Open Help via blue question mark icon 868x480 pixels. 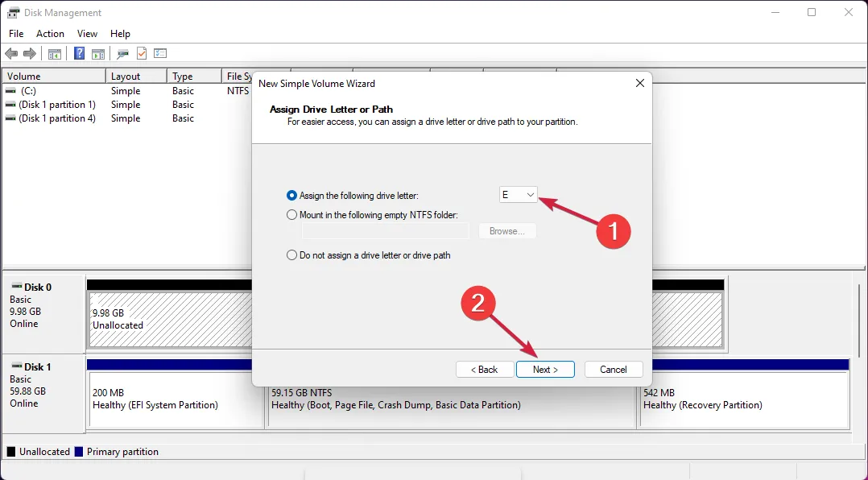pyautogui.click(x=79, y=54)
